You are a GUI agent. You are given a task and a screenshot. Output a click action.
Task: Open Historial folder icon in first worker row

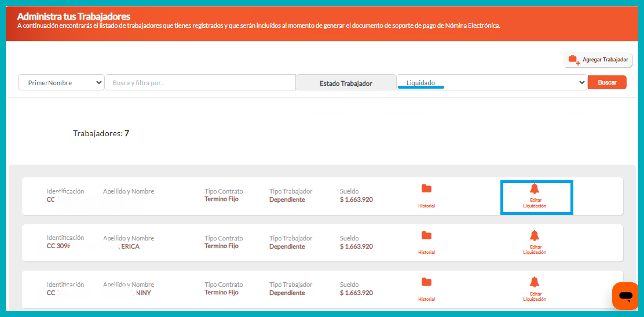[x=426, y=189]
